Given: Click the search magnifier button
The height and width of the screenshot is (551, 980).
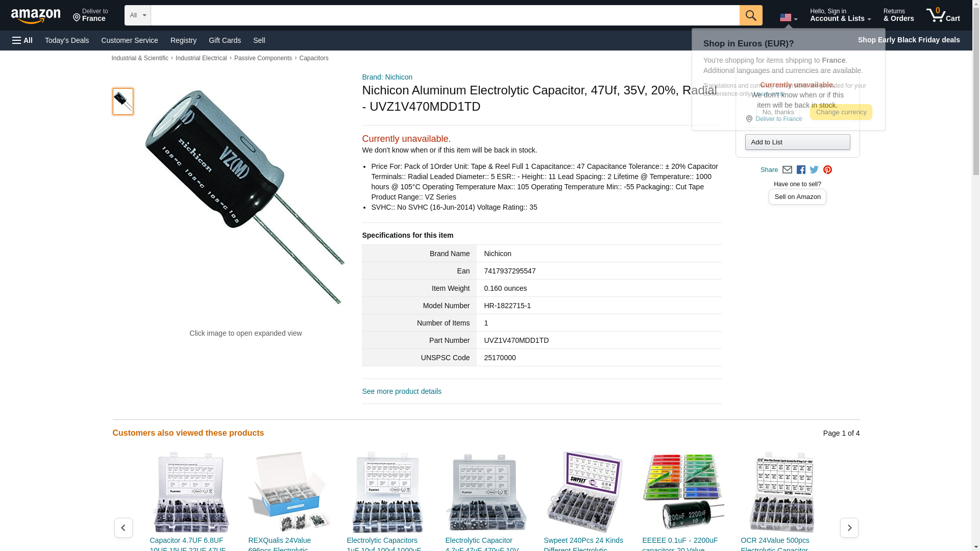Looking at the screenshot, I should [x=751, y=15].
